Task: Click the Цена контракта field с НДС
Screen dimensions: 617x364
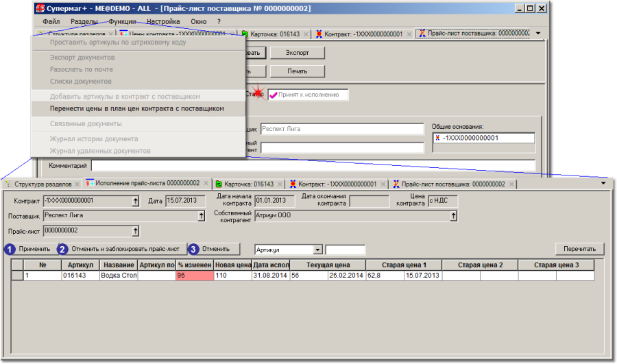Action: tap(442, 201)
